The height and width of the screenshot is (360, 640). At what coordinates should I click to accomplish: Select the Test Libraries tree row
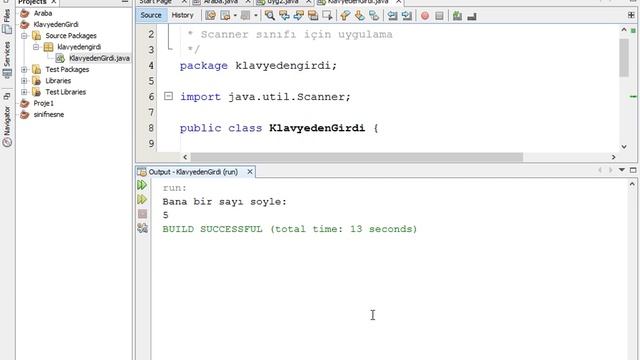pyautogui.click(x=65, y=92)
